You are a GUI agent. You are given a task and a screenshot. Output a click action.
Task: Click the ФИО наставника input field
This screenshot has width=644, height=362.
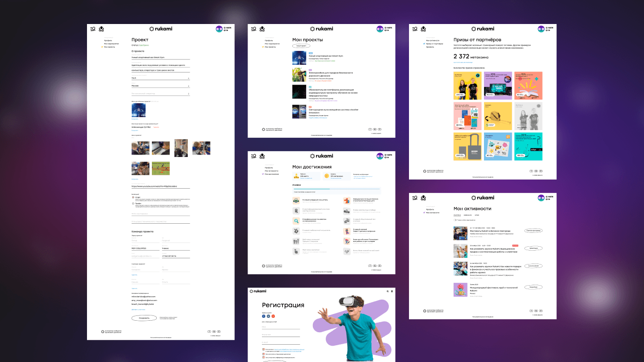coord(161,214)
